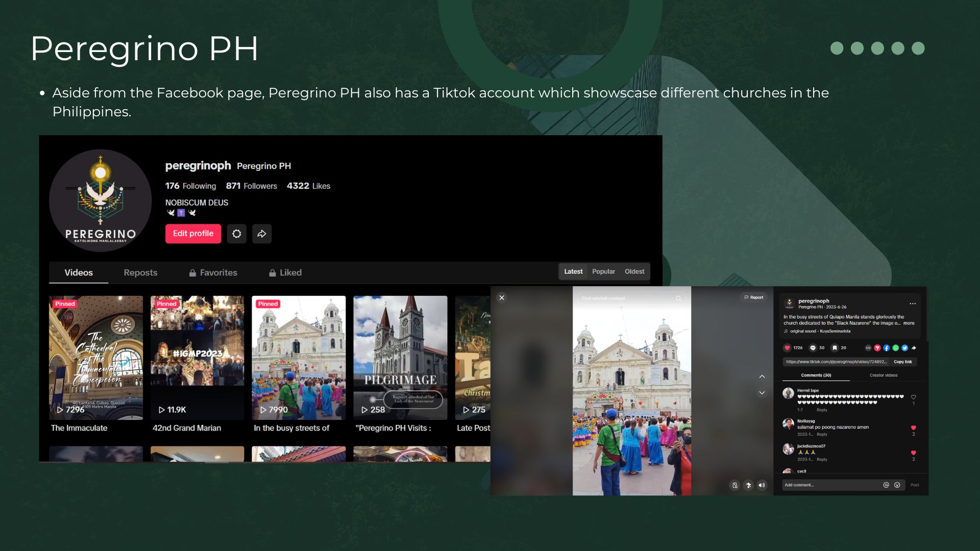
Task: Open the 'In the busy streets of' video
Action: [299, 358]
